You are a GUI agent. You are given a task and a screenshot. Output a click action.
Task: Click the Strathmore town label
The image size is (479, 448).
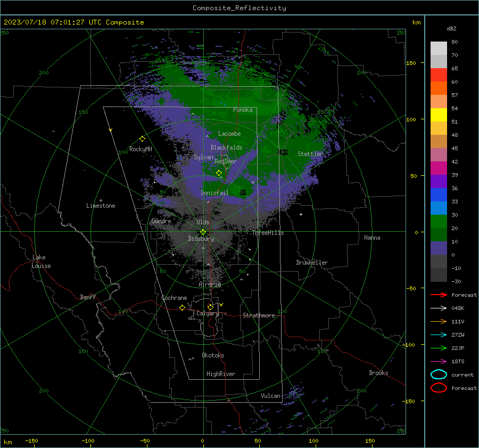(259, 315)
